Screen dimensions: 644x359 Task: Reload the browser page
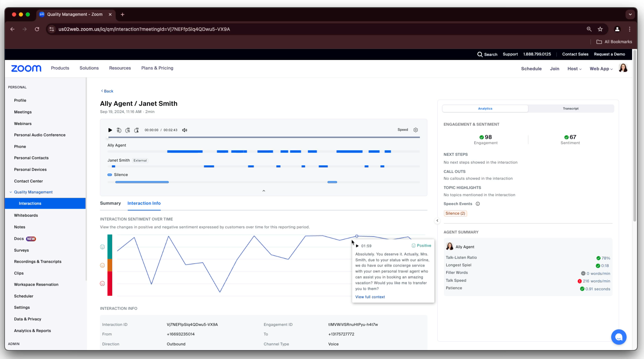37,29
